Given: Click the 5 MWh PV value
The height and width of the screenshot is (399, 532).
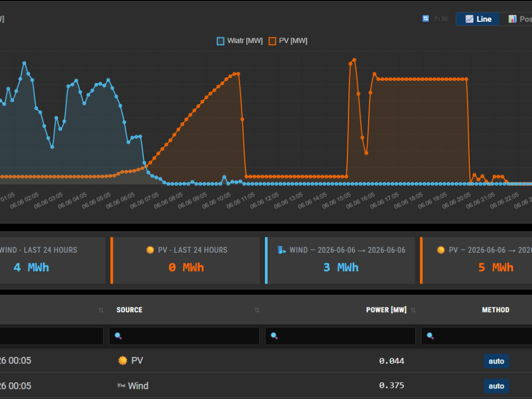Looking at the screenshot, I should 496,268.
